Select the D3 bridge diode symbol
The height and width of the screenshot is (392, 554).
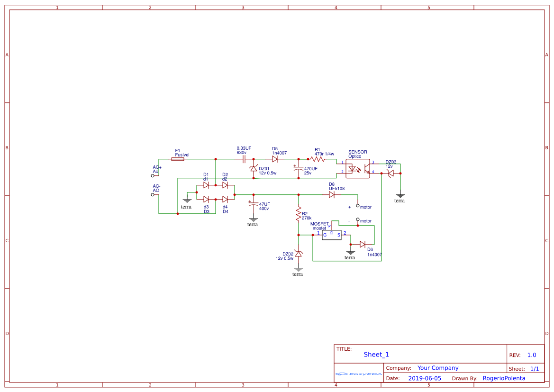pos(206,200)
